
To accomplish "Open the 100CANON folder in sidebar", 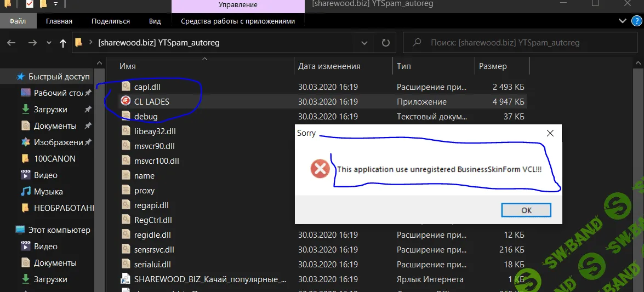I will (x=54, y=159).
